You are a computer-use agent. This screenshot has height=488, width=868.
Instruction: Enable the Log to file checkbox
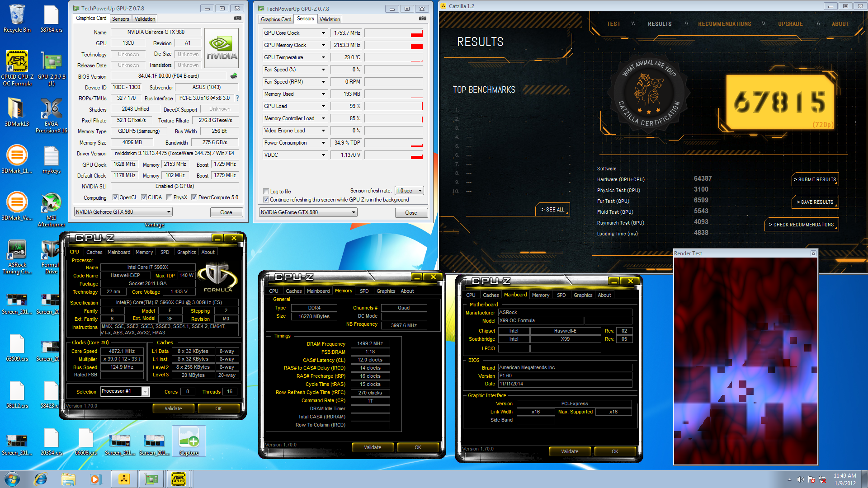tap(266, 192)
